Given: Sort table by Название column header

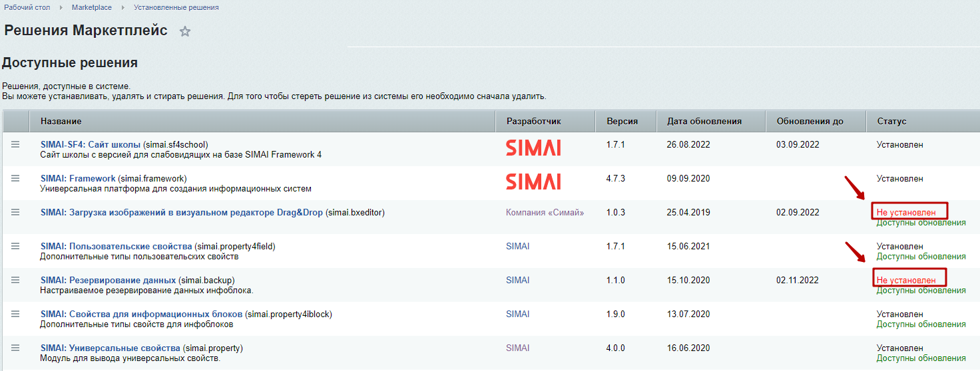Looking at the screenshot, I should (x=61, y=122).
